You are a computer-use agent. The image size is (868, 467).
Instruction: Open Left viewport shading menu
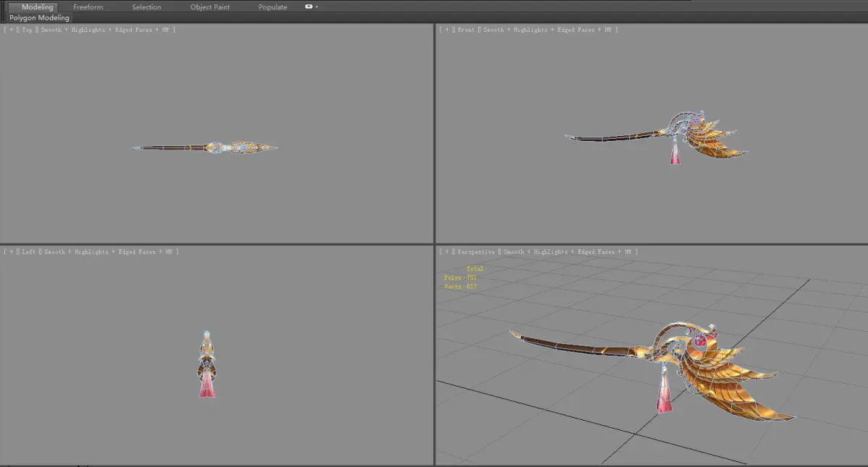pos(107,252)
